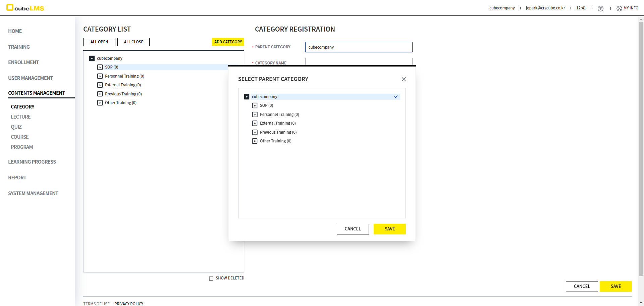Click the cubeLMS logo icon
The width and height of the screenshot is (644, 306).
pos(10,7)
